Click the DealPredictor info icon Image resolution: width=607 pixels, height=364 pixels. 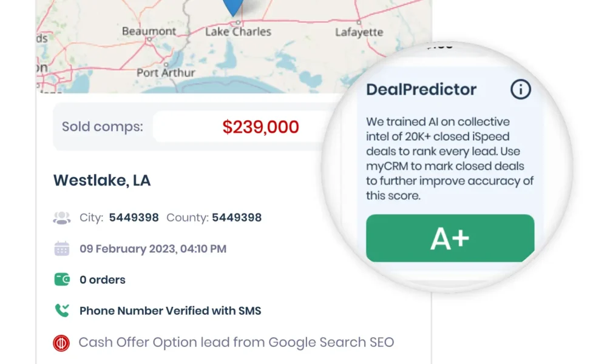(520, 90)
